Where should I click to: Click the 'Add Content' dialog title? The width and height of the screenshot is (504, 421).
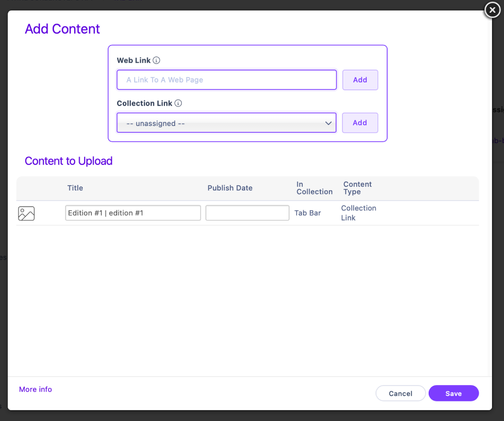pos(62,29)
